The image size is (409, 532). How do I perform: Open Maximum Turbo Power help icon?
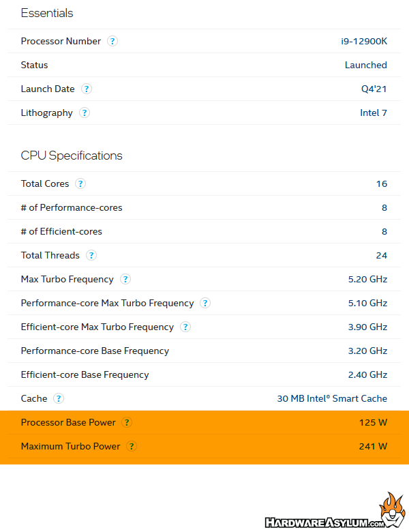[x=132, y=446]
